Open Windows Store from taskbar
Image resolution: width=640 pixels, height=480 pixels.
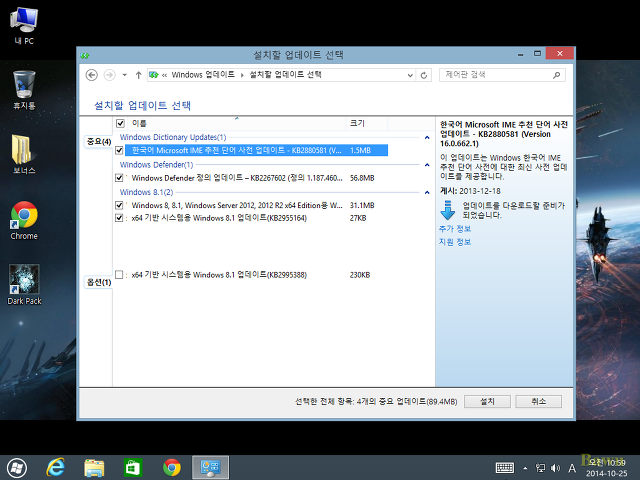(x=133, y=468)
